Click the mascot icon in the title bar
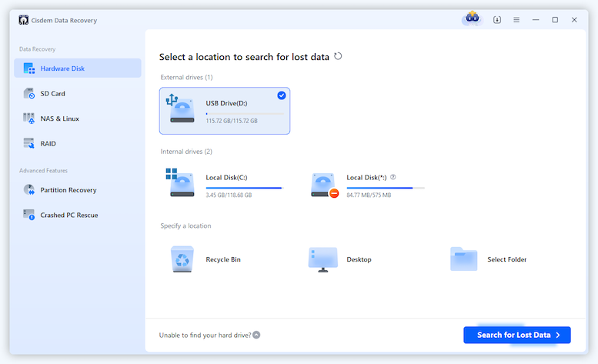This screenshot has width=598, height=364. [x=472, y=19]
